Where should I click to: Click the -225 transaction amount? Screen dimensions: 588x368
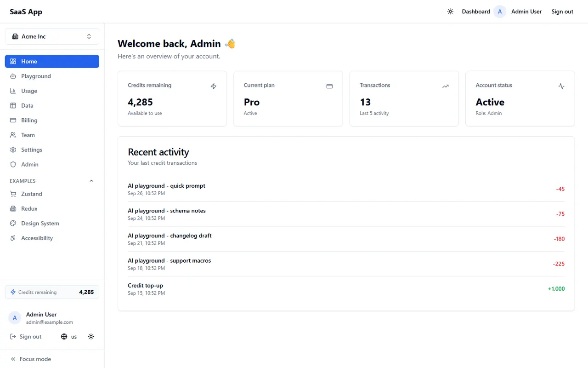pos(559,264)
